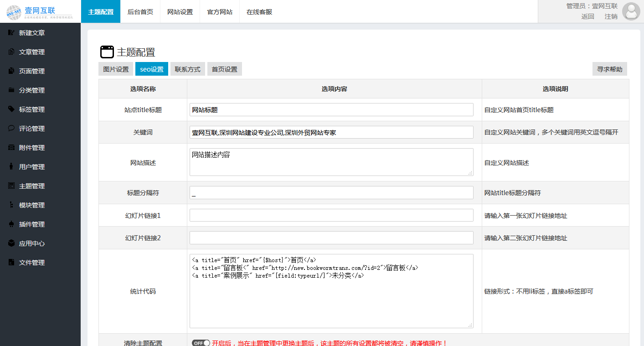Switch to the 联系方式 tab

tap(188, 69)
